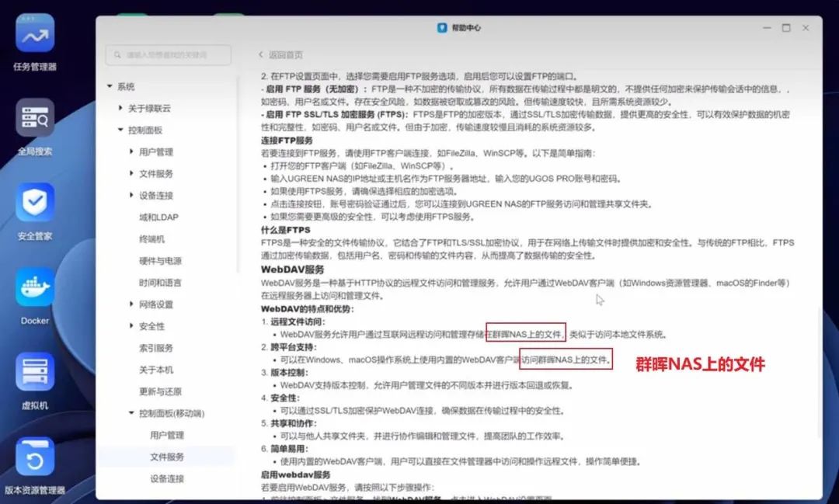Click the WebDAV服务 section heading
The height and width of the screenshot is (504, 839).
click(292, 269)
